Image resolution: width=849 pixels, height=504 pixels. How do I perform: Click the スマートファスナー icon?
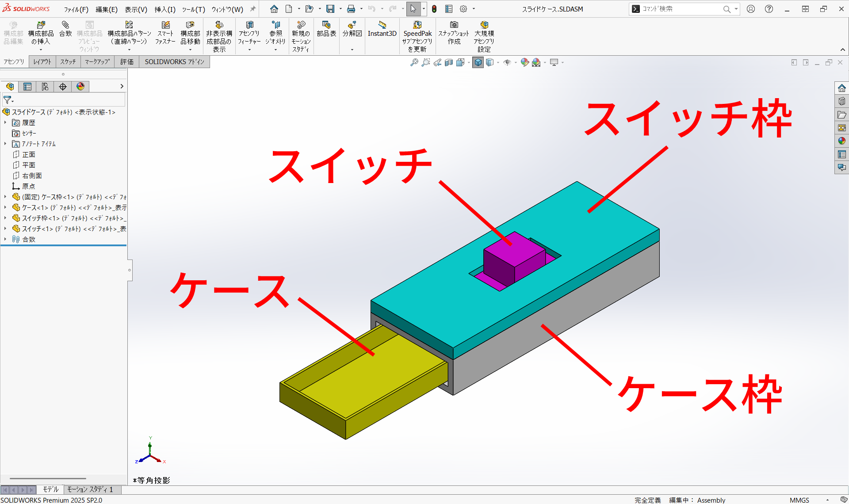coord(165,33)
